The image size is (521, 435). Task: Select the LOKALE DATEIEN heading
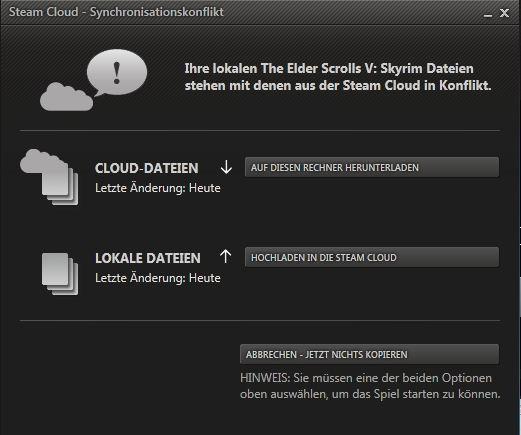click(148, 258)
